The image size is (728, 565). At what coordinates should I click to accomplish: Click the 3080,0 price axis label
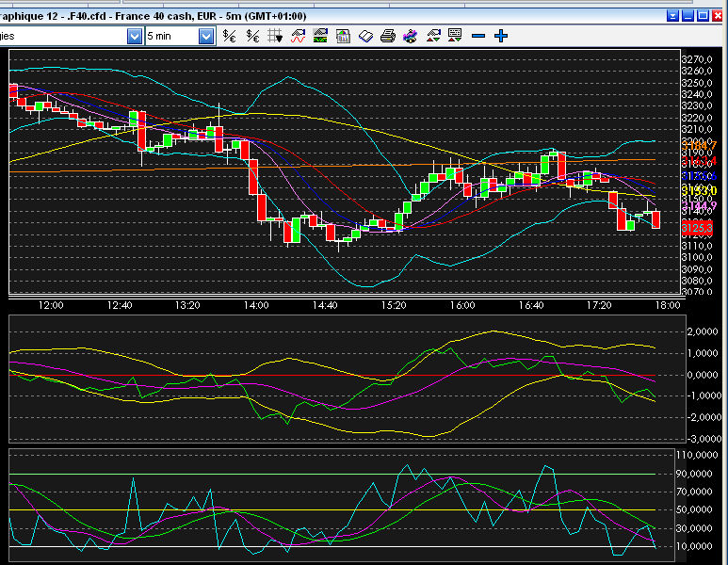(x=697, y=281)
